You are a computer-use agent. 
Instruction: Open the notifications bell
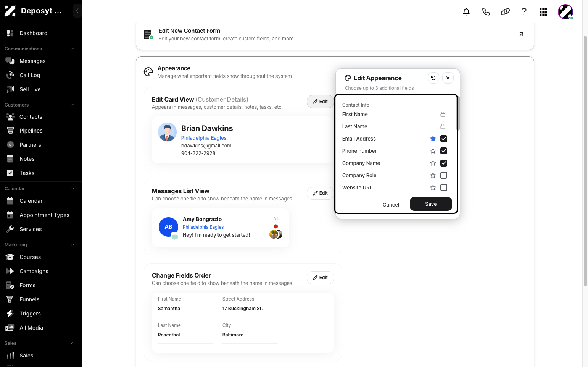click(x=466, y=12)
